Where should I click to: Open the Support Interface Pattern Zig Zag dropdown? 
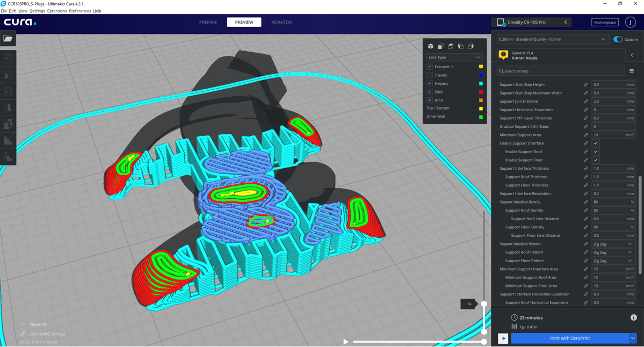pos(613,244)
